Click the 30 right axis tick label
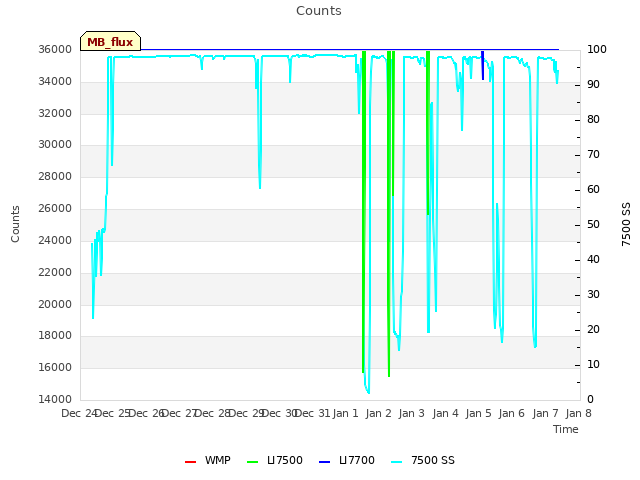This screenshot has width=640, height=480. (x=593, y=294)
